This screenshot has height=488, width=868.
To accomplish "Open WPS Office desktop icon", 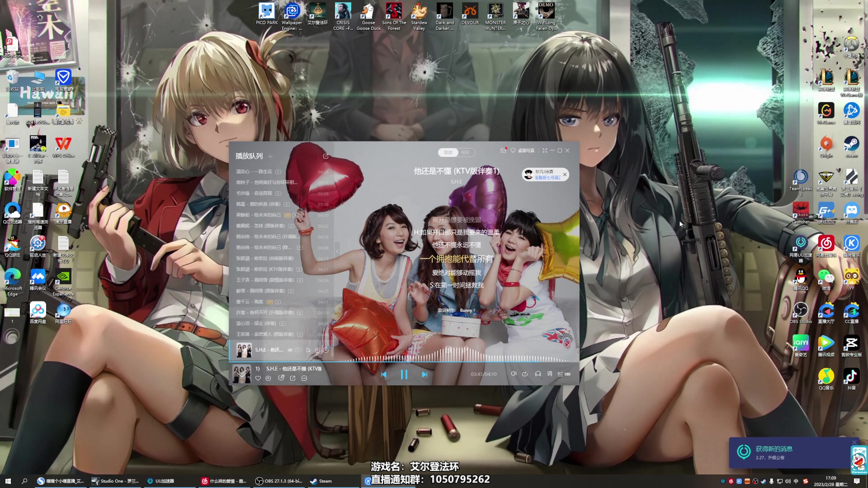I will 63,147.
